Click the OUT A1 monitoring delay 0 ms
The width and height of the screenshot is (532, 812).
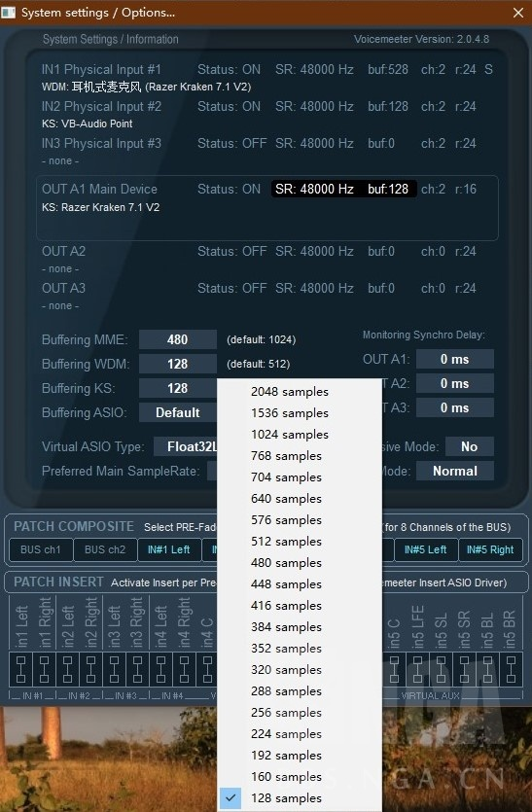[x=455, y=360]
